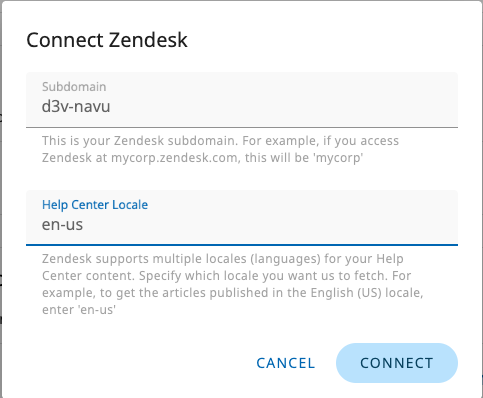Click the quoted 'en-us' example in helper text
Viewport: 483px width, 398px height.
97,310
